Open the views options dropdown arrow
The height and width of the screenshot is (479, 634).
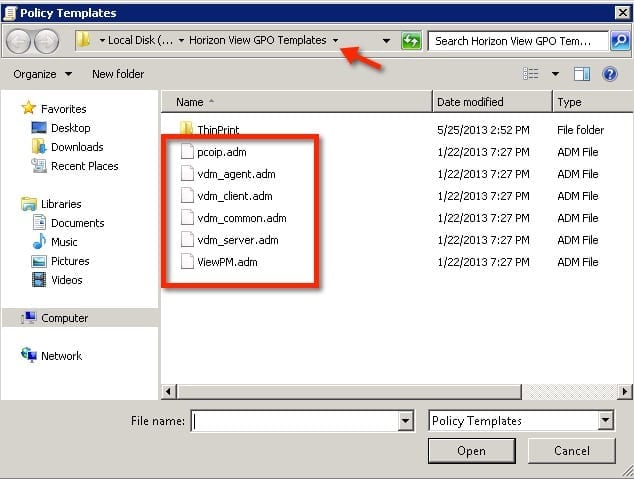(556, 74)
